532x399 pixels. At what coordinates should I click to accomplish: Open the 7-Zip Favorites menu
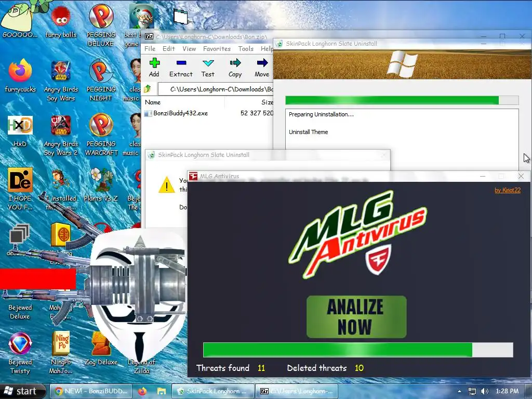tap(217, 48)
